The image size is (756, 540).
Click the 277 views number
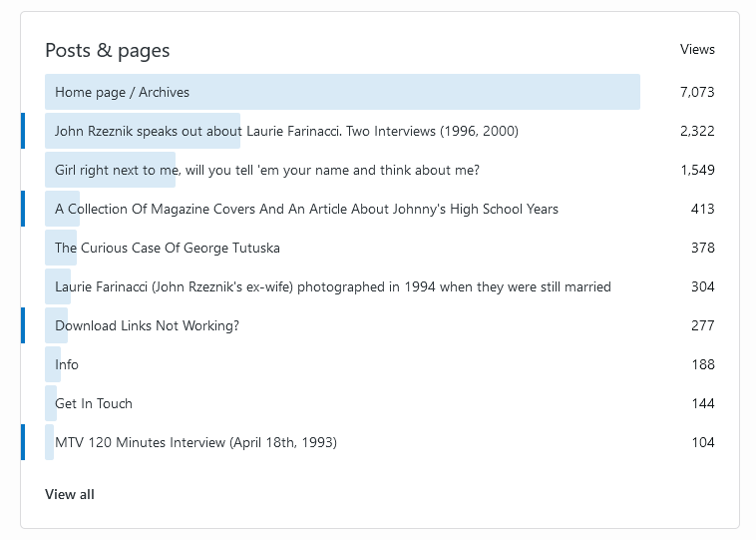(702, 325)
